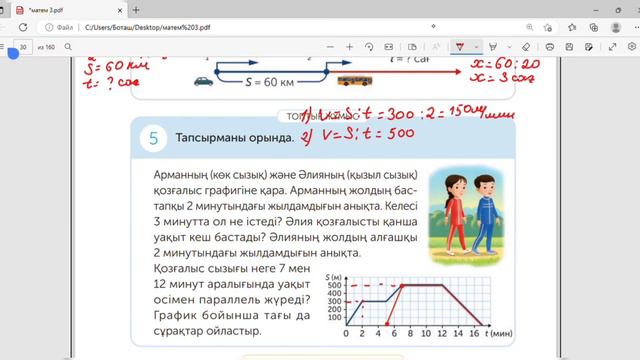Open the Collections panel
640x360 pixels.
[594, 27]
